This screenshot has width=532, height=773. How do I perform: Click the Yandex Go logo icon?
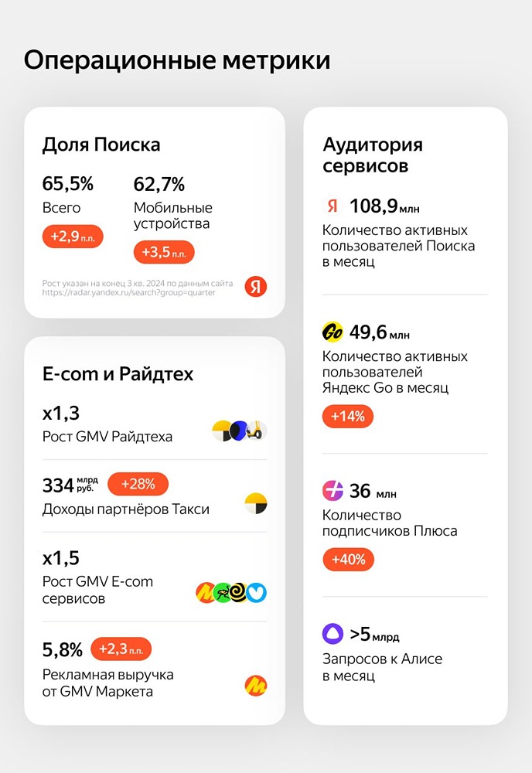point(332,332)
